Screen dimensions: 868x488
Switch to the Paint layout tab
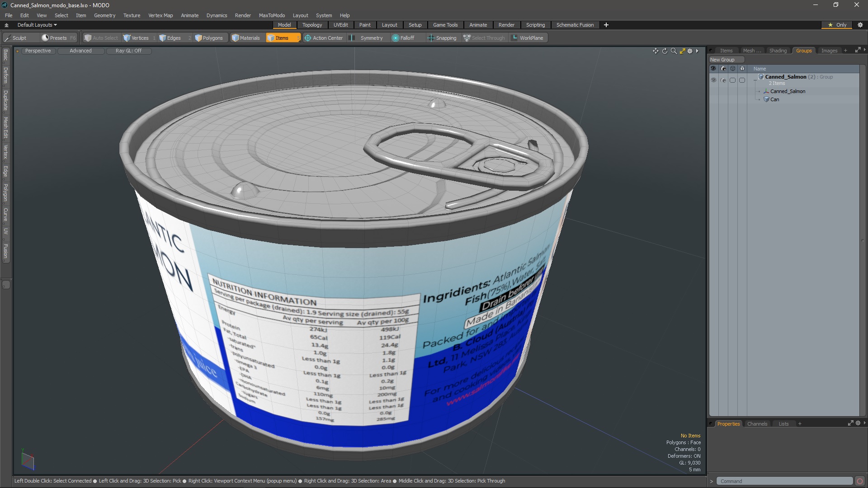point(365,25)
